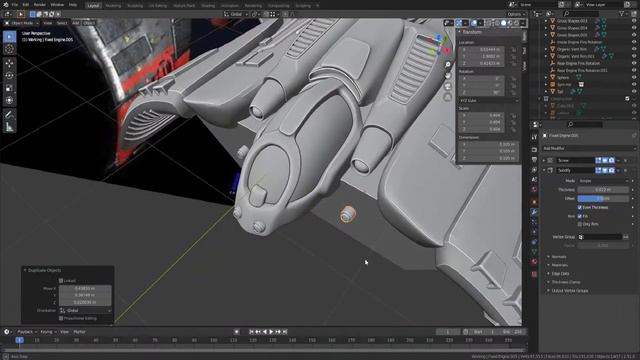Screen dimensions: 640x360
Task: Click the current frame marker on timeline
Action: point(19,340)
